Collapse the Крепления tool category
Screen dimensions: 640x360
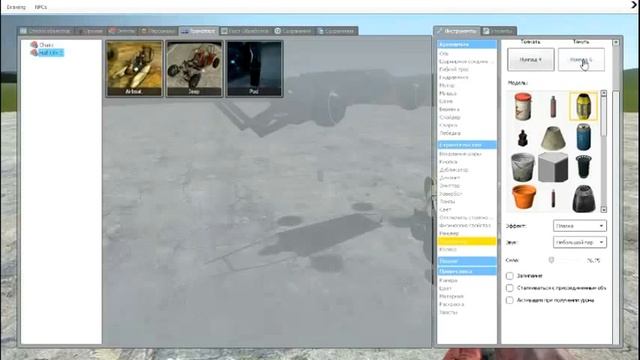[x=467, y=44]
